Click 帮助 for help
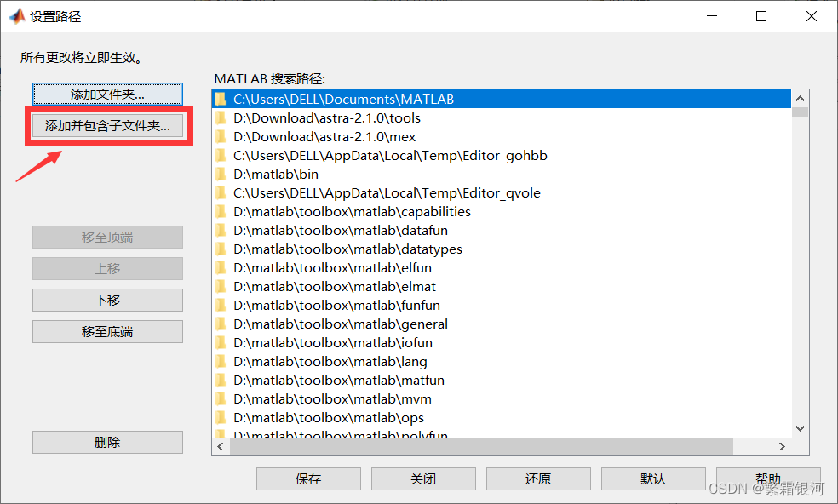The image size is (838, 504). 768,478
